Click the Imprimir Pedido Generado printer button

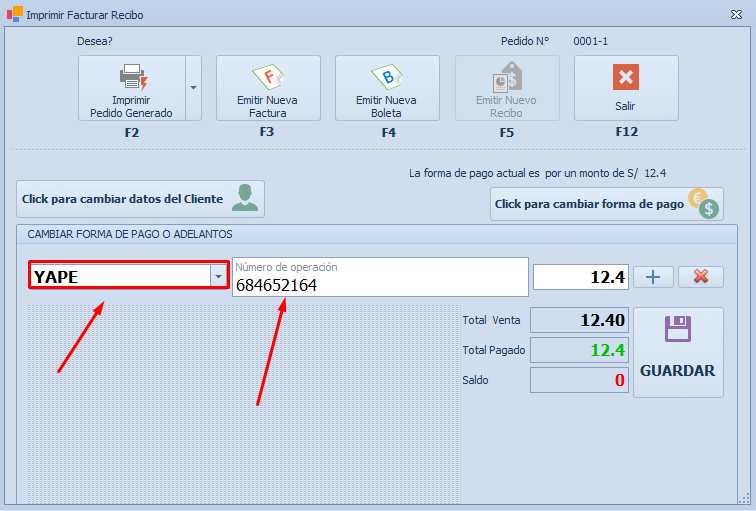point(132,88)
